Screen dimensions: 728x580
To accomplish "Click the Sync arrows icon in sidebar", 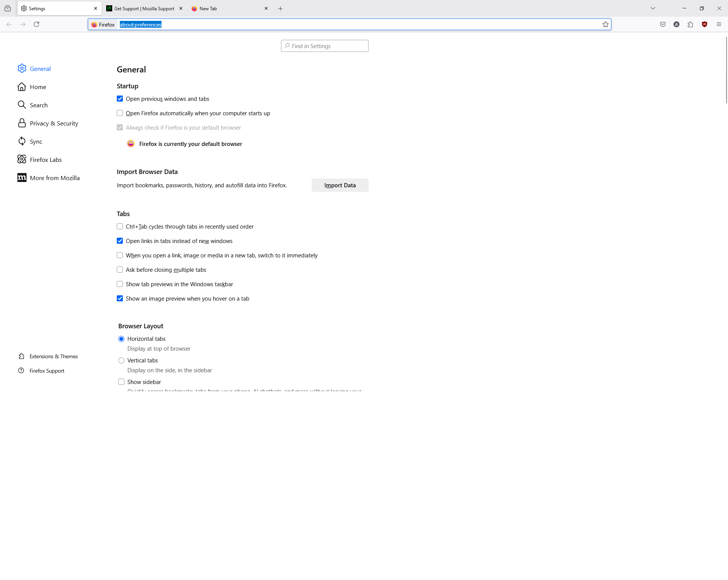I will coord(22,141).
